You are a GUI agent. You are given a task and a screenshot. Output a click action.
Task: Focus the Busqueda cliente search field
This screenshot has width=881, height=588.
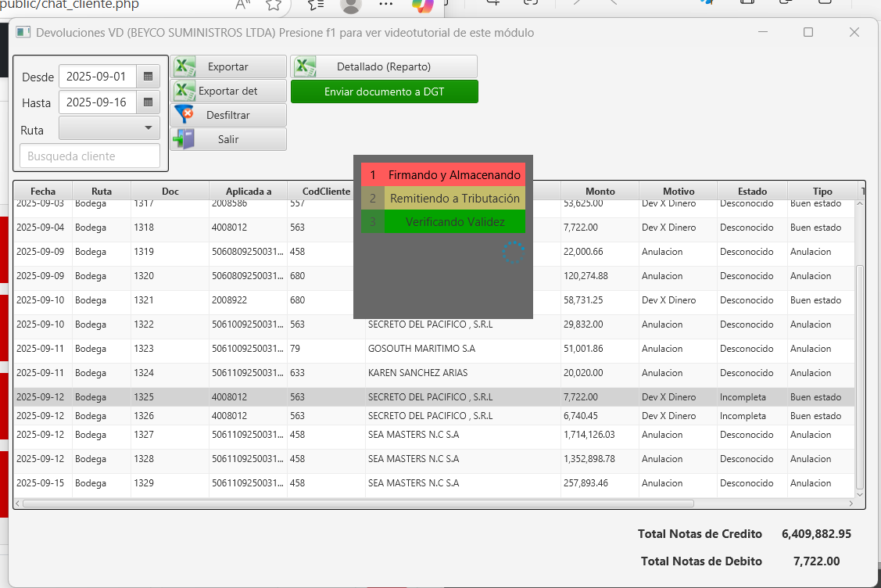[x=90, y=156]
